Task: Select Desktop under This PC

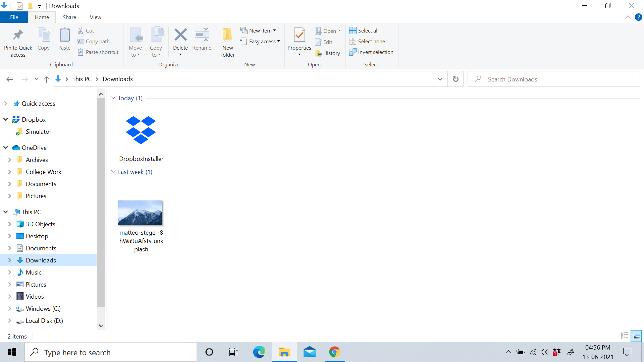Action: [37, 236]
